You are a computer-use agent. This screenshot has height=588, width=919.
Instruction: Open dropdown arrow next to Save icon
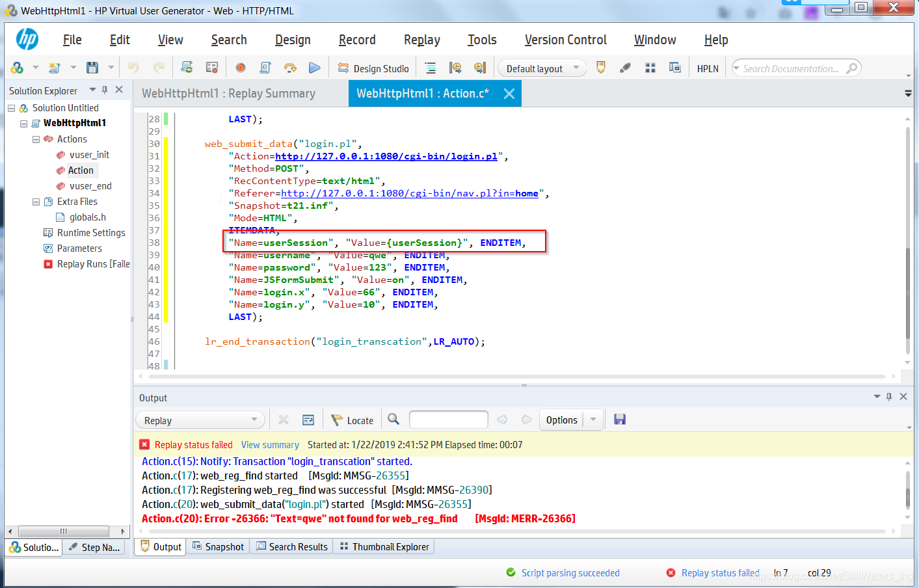pyautogui.click(x=111, y=68)
